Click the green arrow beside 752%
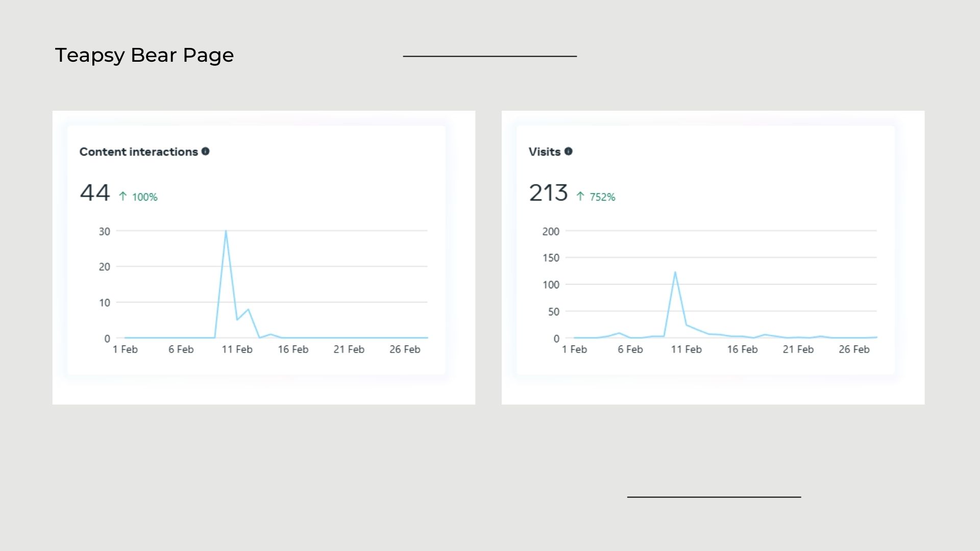Image resolution: width=980 pixels, height=551 pixels. click(x=580, y=196)
